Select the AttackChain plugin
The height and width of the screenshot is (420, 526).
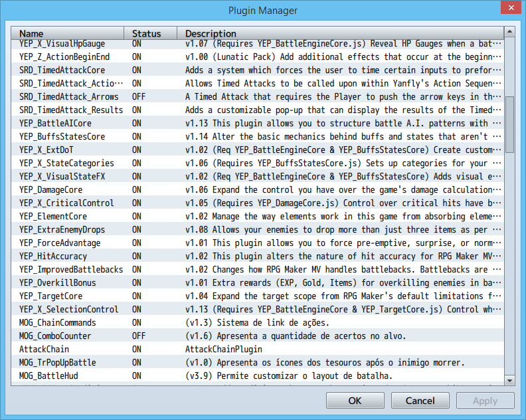pyautogui.click(x=257, y=349)
